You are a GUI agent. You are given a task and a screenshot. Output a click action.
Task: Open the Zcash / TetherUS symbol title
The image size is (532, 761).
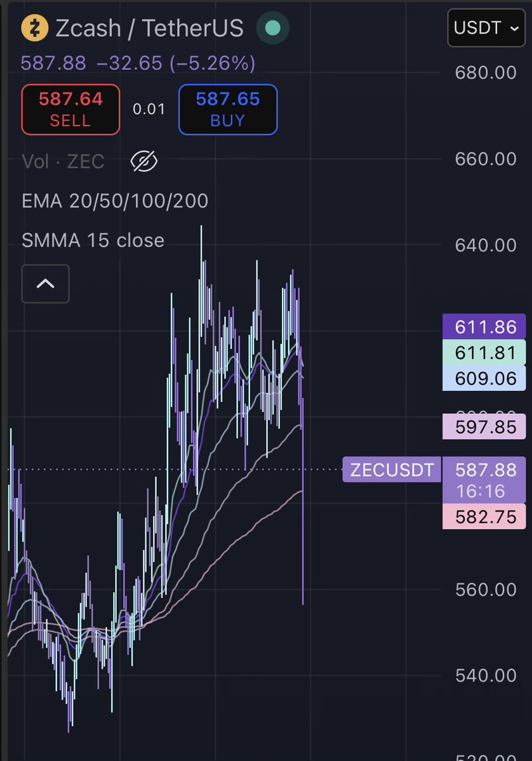[x=149, y=28]
